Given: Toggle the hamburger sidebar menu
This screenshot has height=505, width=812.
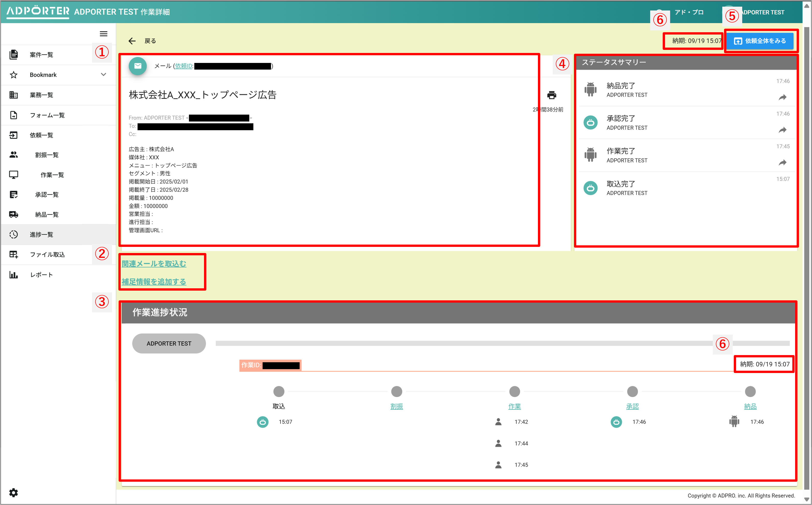Looking at the screenshot, I should point(104,34).
